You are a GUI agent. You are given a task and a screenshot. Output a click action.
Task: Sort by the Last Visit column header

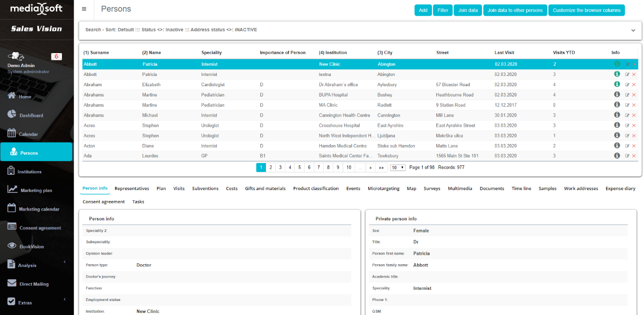504,53
